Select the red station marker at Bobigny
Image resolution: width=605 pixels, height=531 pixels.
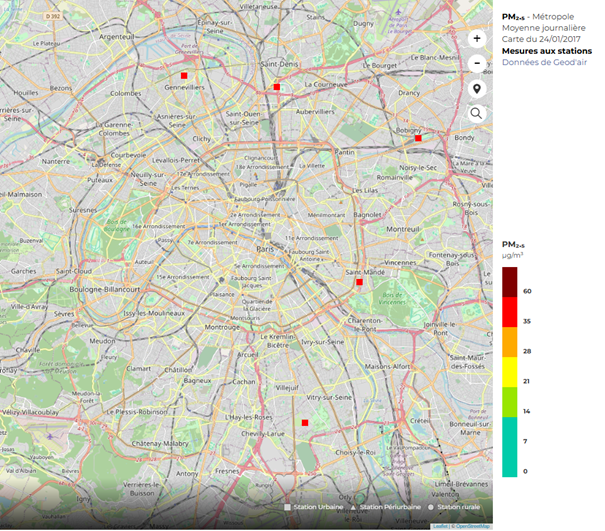418,138
